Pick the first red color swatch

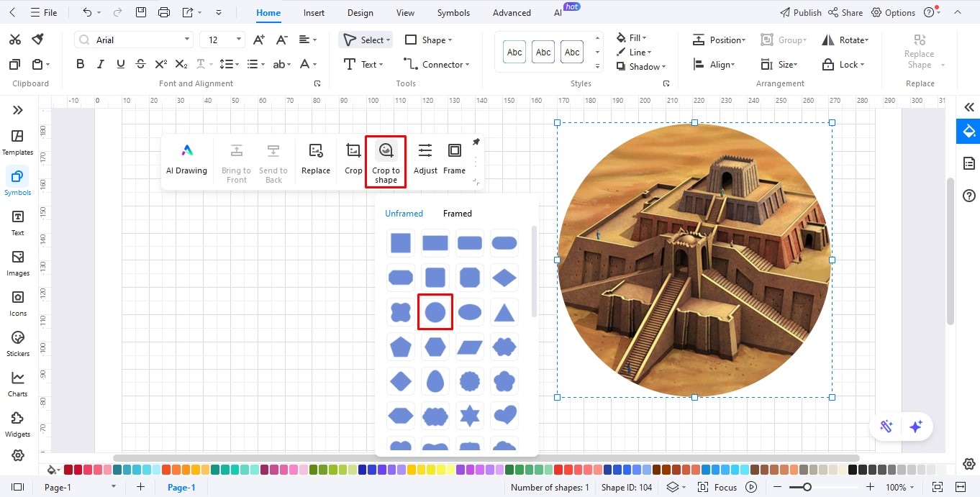tap(68, 470)
